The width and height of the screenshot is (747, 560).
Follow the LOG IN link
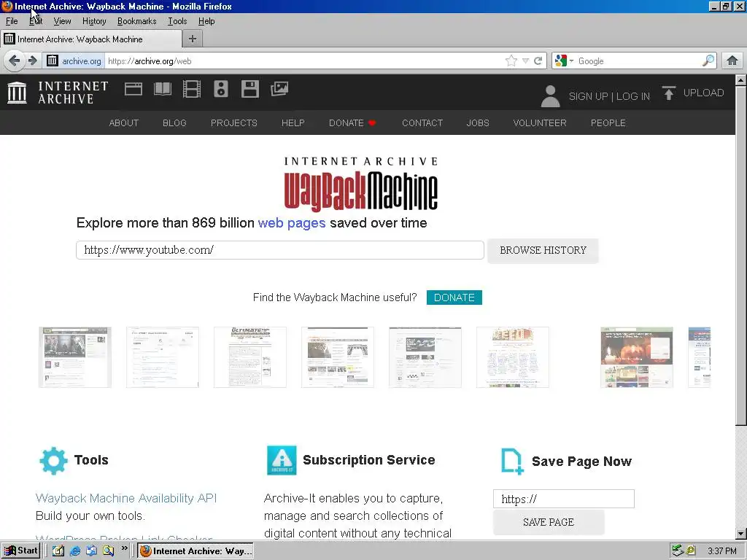[632, 96]
